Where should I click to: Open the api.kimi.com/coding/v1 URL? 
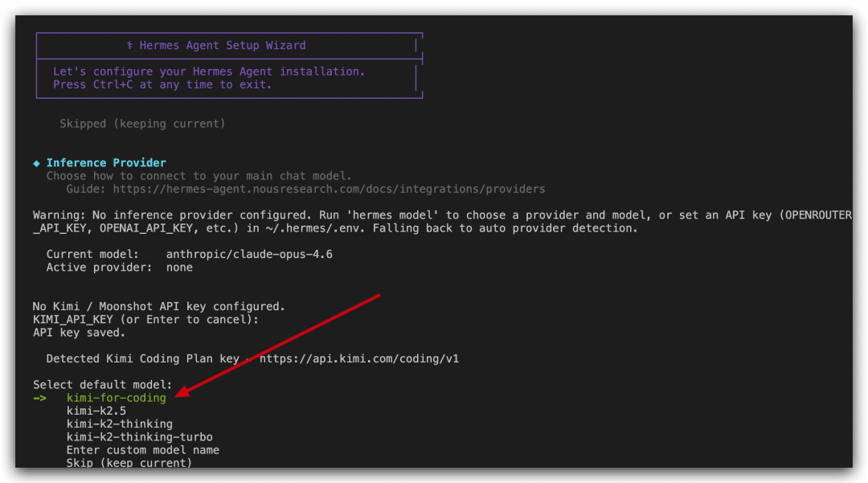(359, 358)
